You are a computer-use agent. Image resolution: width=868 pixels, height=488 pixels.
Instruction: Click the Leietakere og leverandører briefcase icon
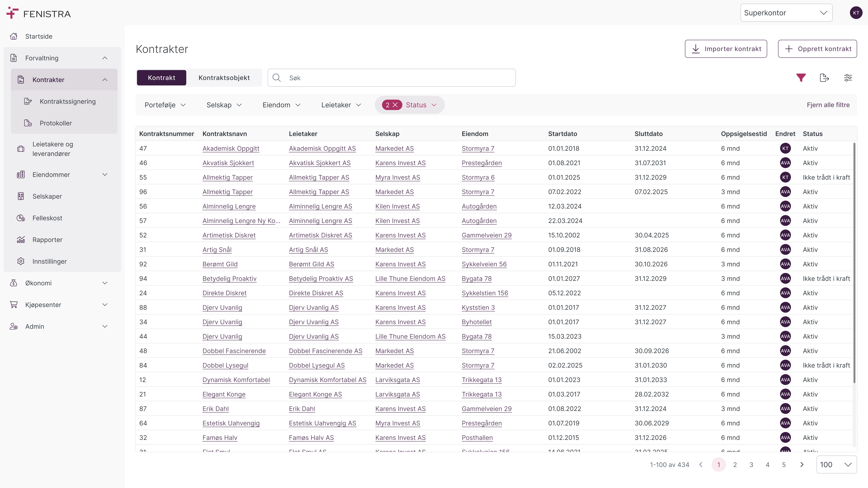pyautogui.click(x=21, y=149)
